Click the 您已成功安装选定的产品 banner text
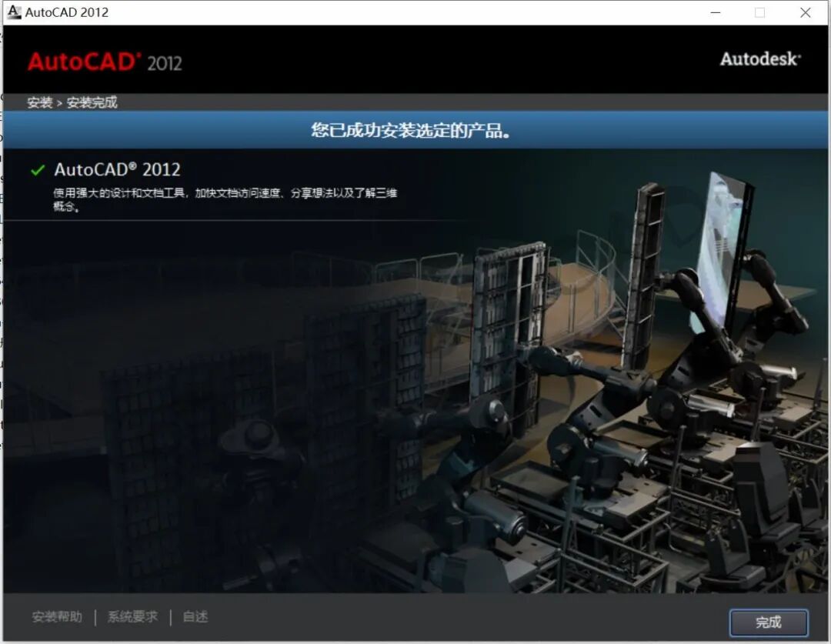The width and height of the screenshot is (831, 644). tap(411, 130)
